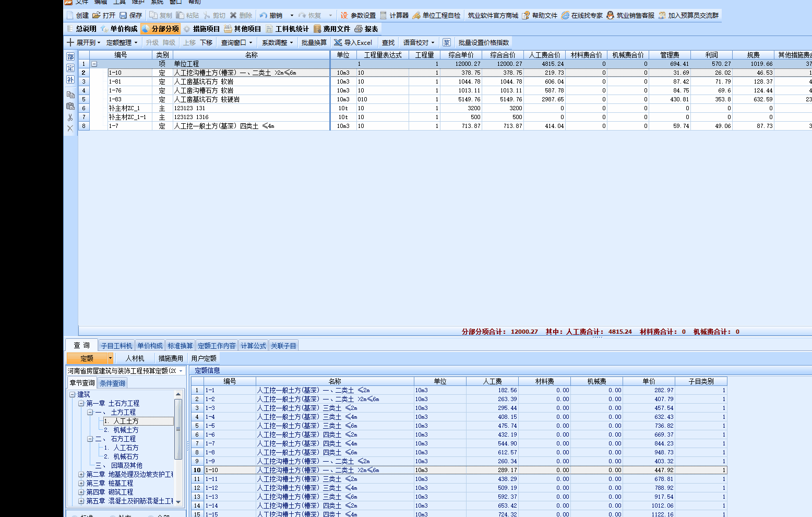
Task: Open the 河南省房屋建筑 quota library dropdown
Action: pyautogui.click(x=181, y=371)
